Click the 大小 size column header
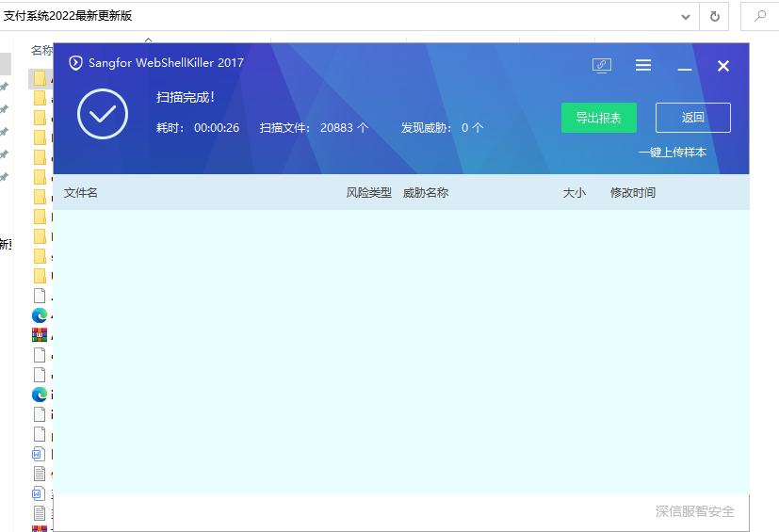779x532 pixels. click(x=574, y=193)
